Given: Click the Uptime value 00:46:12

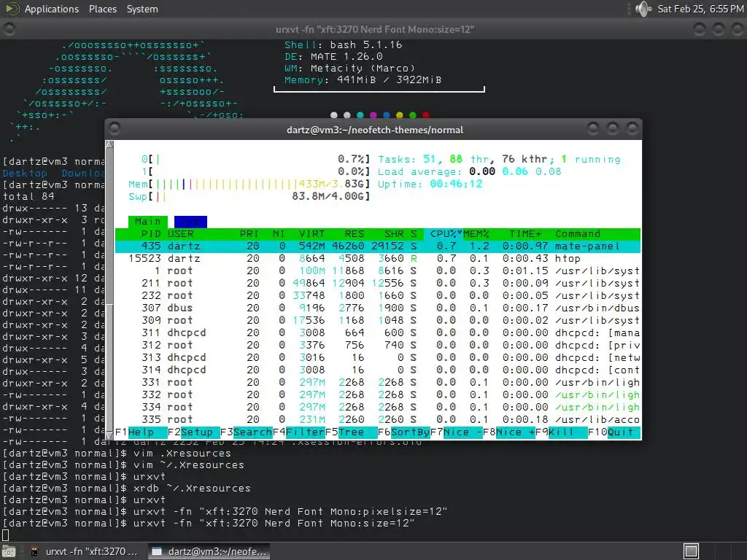Looking at the screenshot, I should 457,184.
